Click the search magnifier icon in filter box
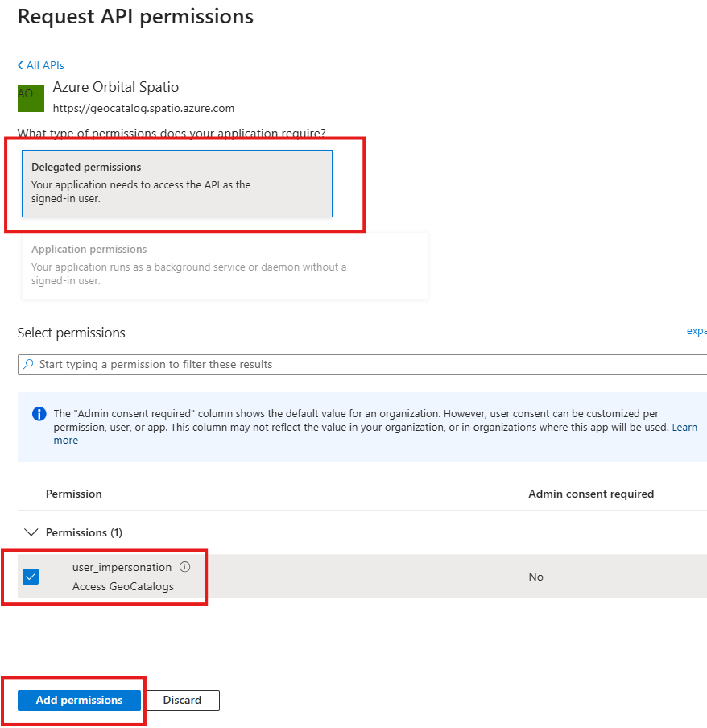The width and height of the screenshot is (707, 728). point(29,365)
